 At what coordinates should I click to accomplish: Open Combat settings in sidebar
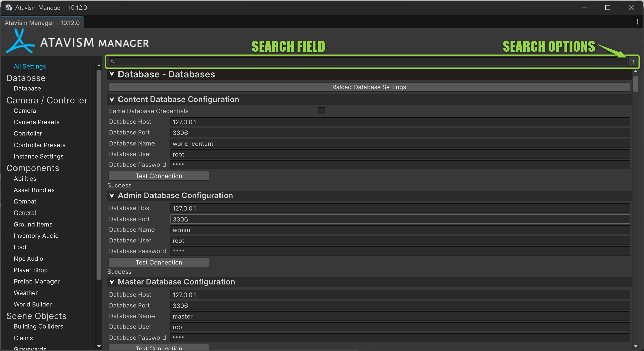[x=25, y=201]
